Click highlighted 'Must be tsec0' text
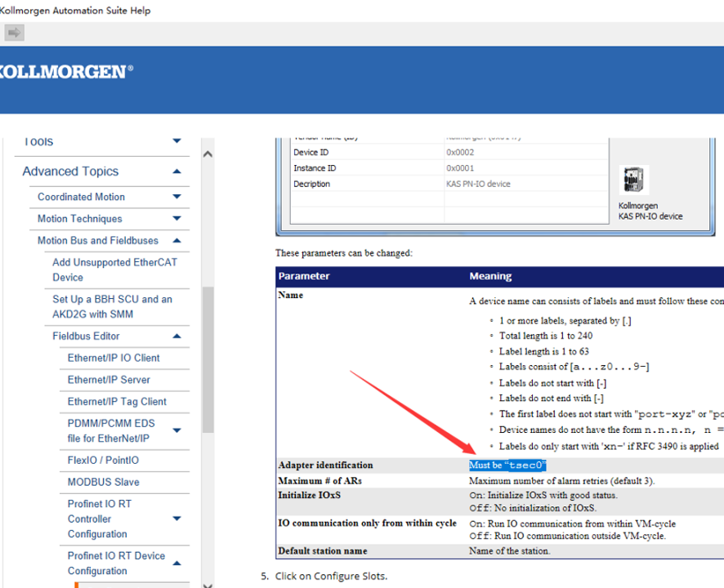Screen dimensions: 724x588 (x=507, y=465)
